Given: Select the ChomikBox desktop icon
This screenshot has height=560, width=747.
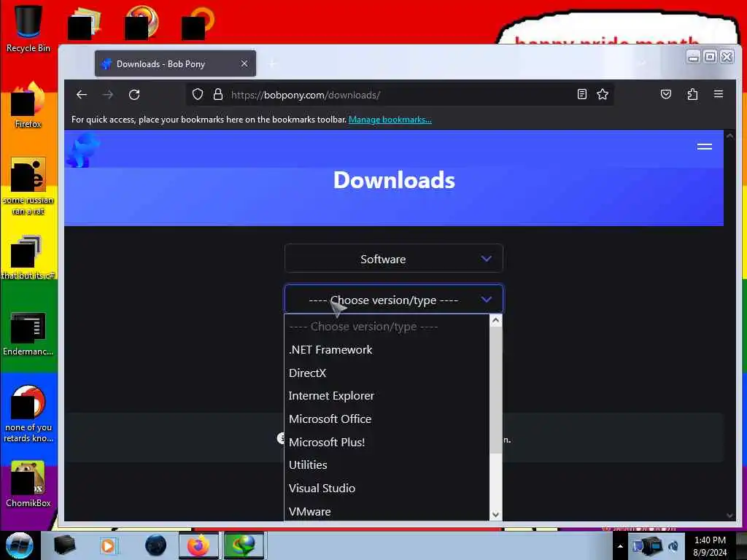Looking at the screenshot, I should point(28,484).
